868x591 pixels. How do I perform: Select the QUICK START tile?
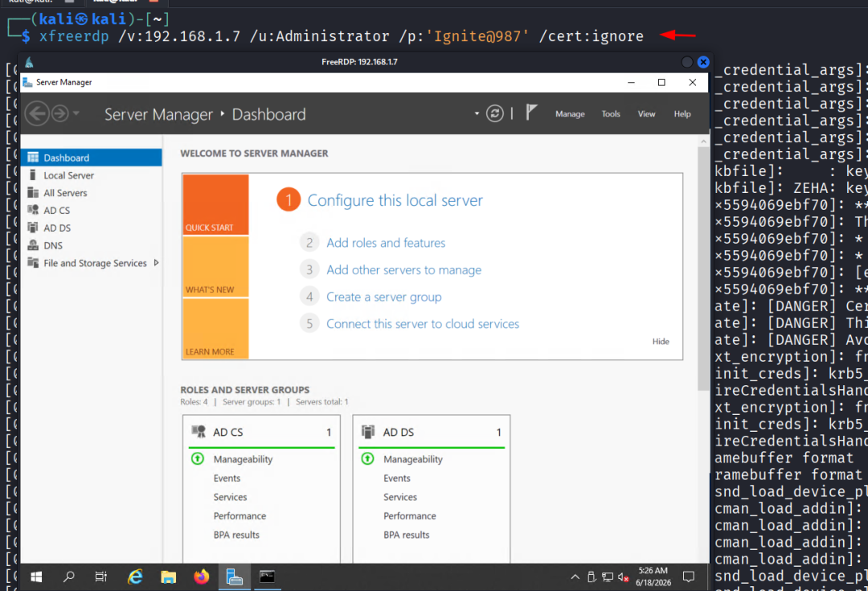point(215,204)
